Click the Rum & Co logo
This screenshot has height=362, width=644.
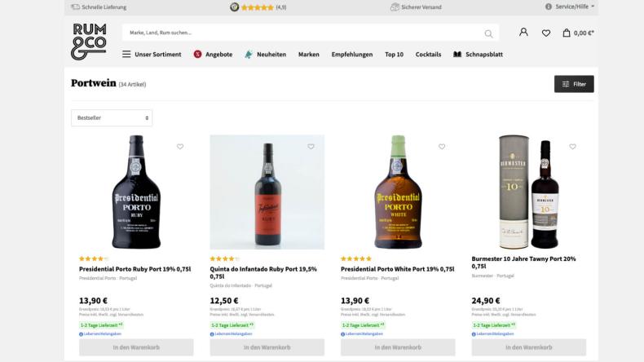coord(89,42)
